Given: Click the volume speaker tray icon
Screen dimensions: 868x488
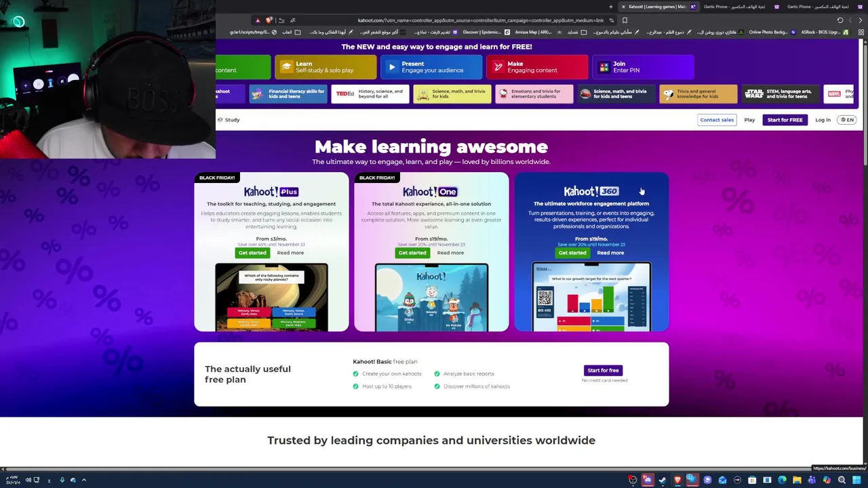Looking at the screenshot, I should [x=28, y=480].
